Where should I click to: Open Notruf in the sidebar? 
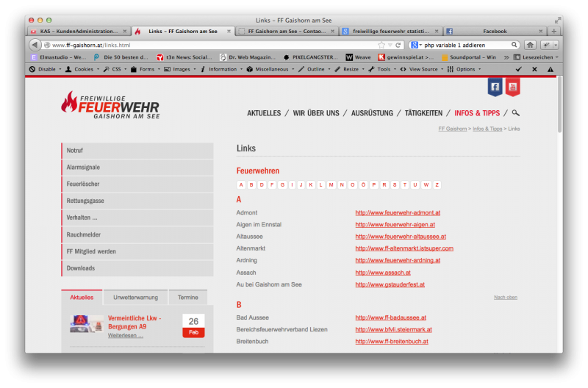click(x=137, y=151)
